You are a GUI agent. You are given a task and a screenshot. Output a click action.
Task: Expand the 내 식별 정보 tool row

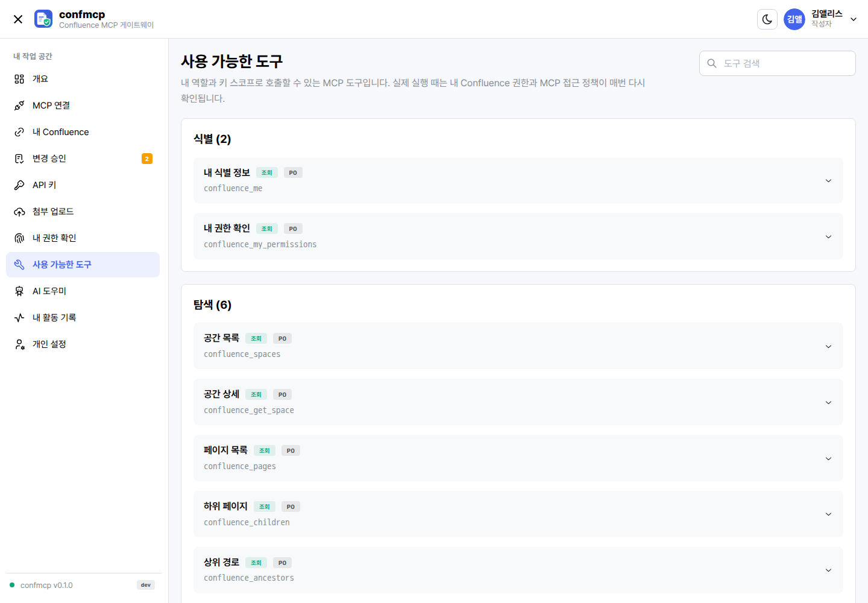click(518, 180)
